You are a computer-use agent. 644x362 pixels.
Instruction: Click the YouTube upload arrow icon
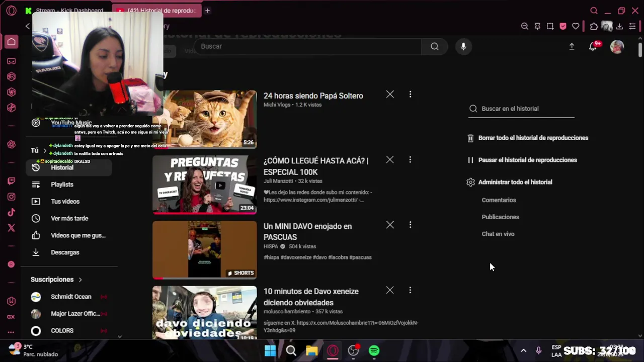(x=572, y=46)
